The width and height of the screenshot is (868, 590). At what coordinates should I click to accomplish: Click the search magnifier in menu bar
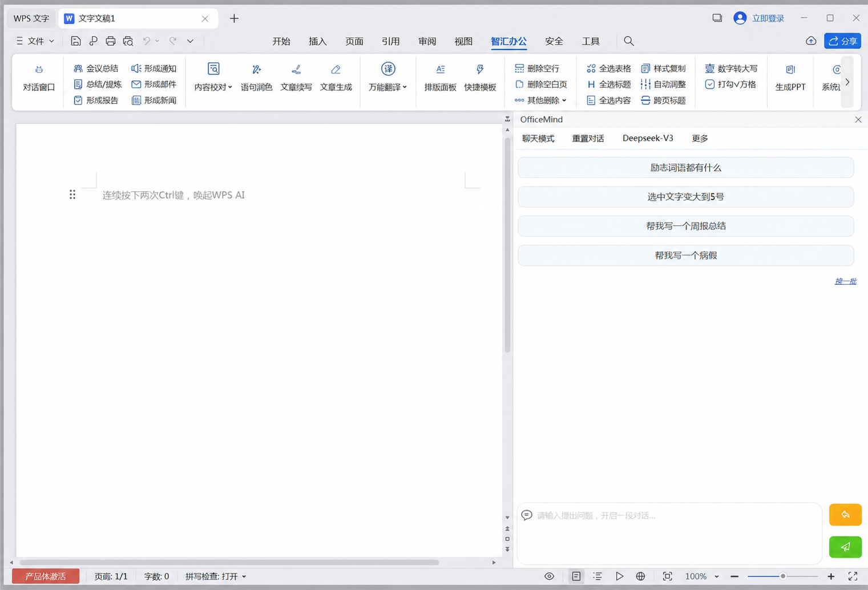click(x=629, y=41)
